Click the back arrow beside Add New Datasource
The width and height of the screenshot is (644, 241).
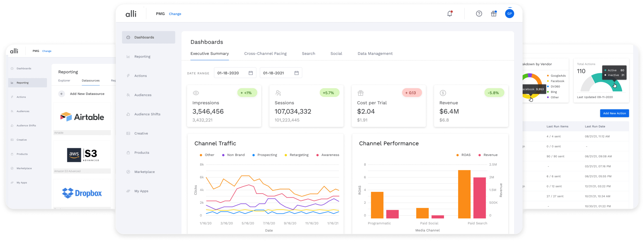click(x=62, y=94)
